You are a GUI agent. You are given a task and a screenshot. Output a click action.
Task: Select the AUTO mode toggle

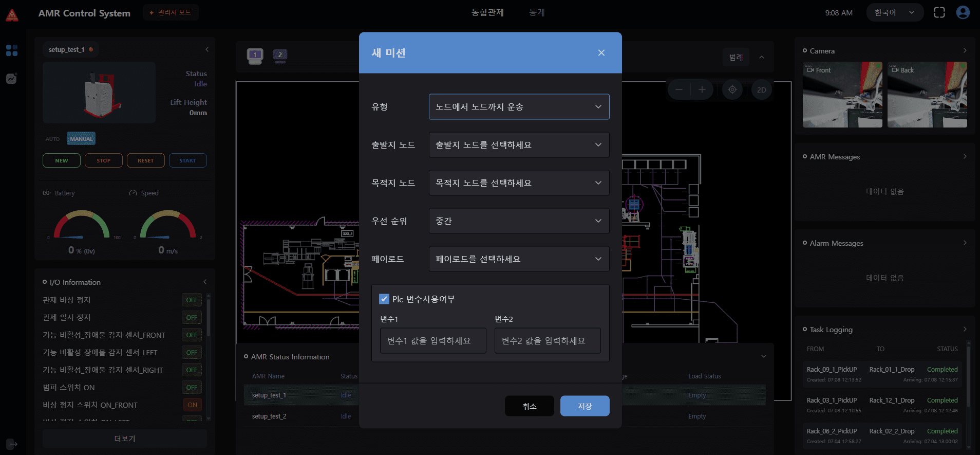52,139
